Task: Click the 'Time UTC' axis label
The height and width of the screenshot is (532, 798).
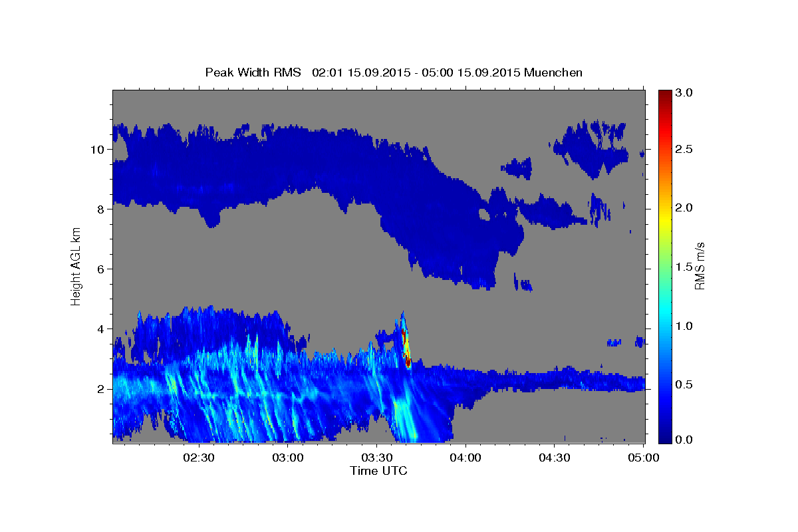Action: click(x=378, y=471)
